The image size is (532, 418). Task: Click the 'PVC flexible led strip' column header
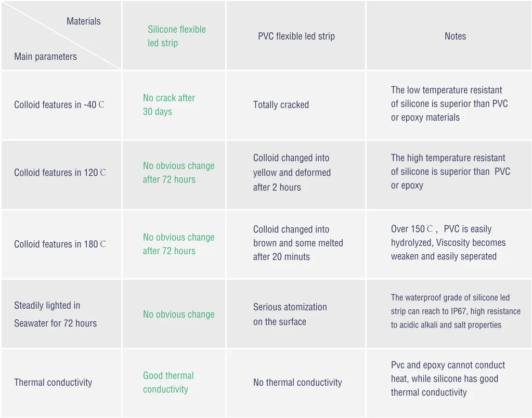click(296, 36)
